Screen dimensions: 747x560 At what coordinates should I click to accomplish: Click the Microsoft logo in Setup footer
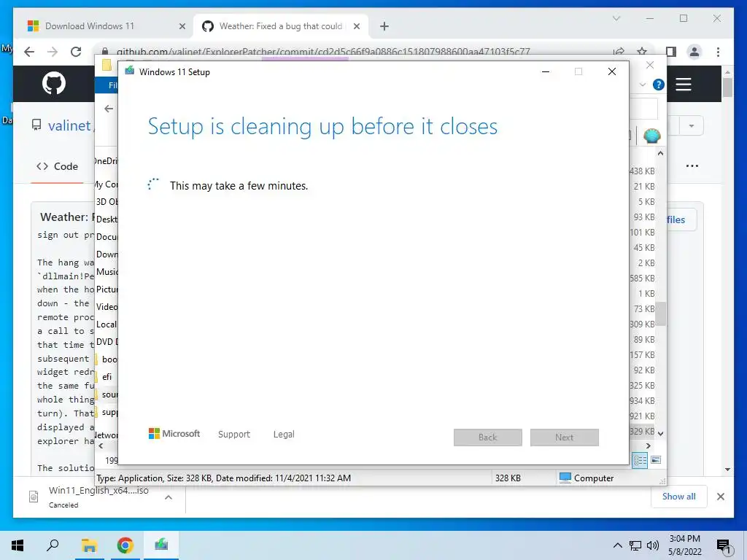[174, 434]
